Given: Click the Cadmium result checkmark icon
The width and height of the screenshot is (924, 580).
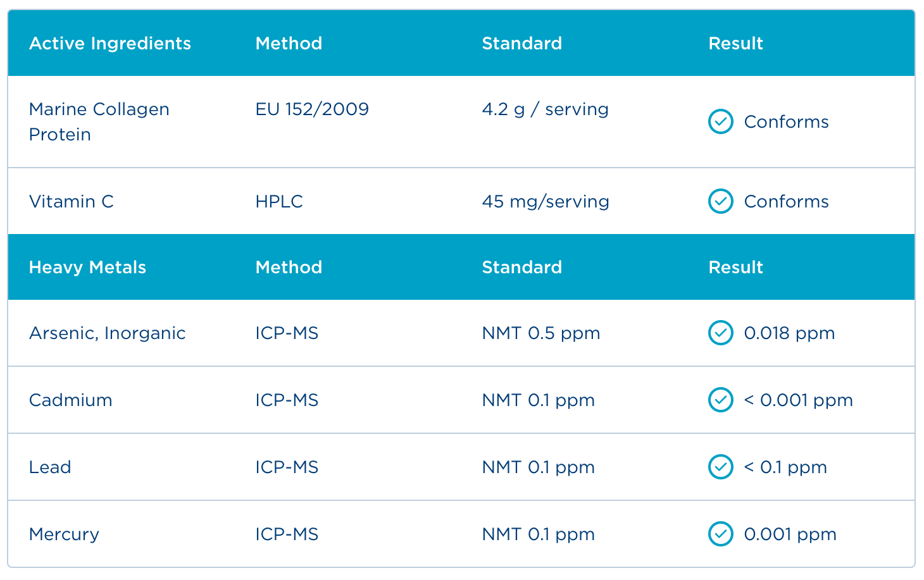Looking at the screenshot, I should 720,400.
